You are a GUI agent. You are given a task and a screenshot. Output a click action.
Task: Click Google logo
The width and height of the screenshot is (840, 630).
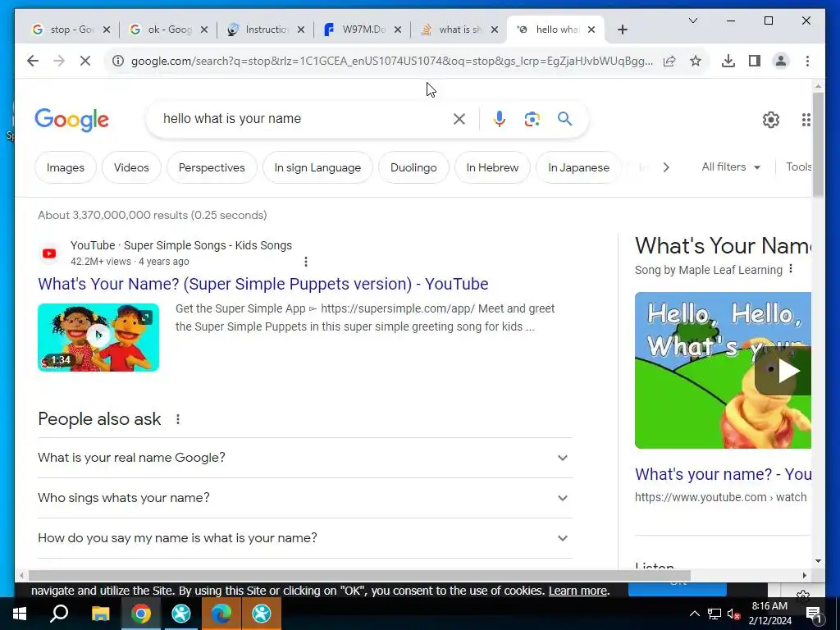(72, 120)
